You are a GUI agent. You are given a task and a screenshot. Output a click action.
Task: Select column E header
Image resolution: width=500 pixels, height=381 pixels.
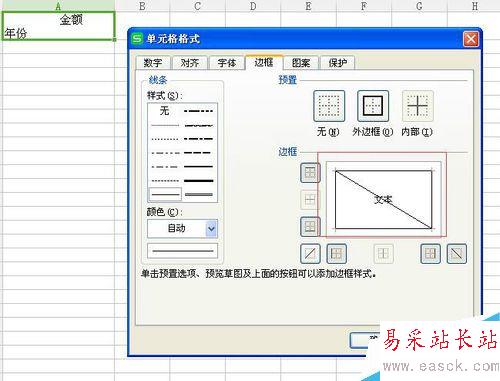click(308, 5)
